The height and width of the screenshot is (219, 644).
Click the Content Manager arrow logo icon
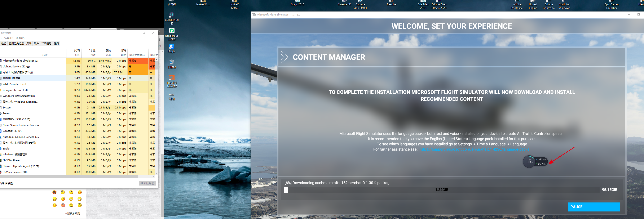pyautogui.click(x=284, y=57)
